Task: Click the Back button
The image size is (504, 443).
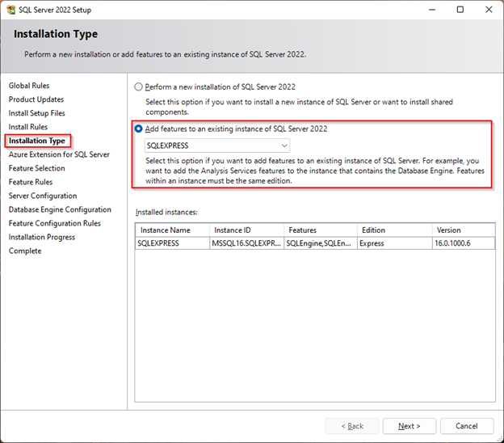Action: pos(352,426)
